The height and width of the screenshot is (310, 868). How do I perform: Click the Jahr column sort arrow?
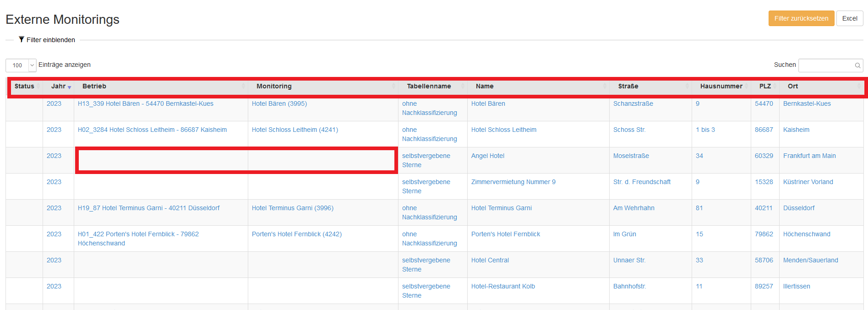[x=70, y=87]
